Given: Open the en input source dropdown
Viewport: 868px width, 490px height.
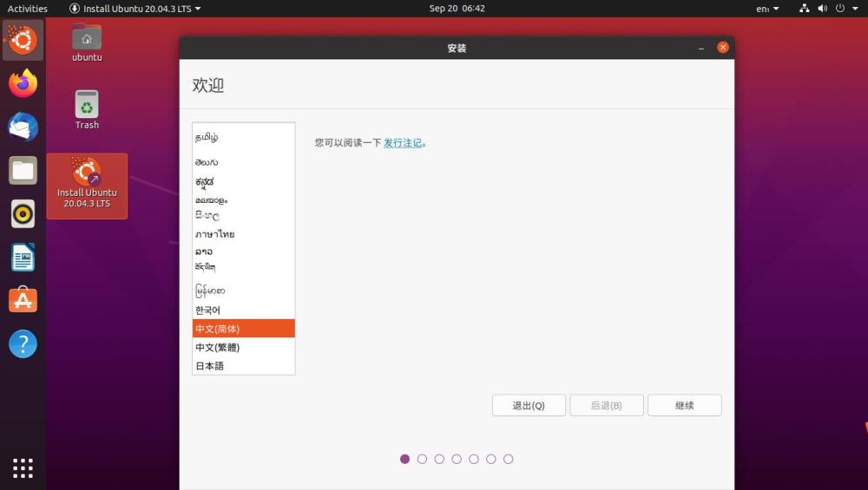Looking at the screenshot, I should (767, 9).
